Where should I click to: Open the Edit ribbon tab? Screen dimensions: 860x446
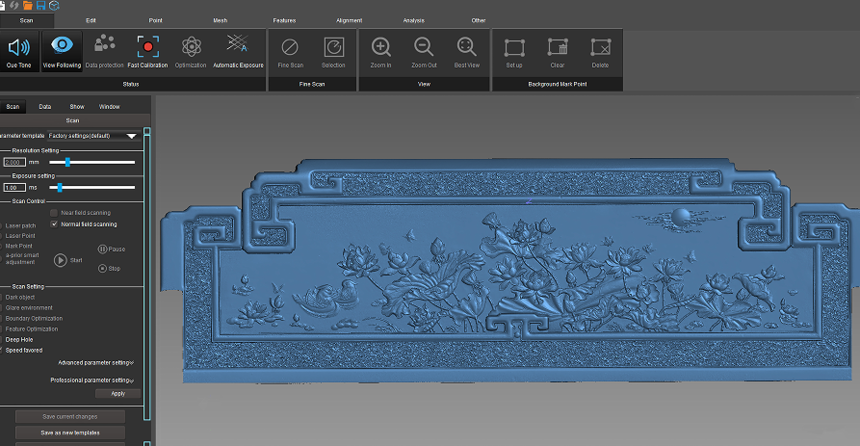click(x=90, y=20)
